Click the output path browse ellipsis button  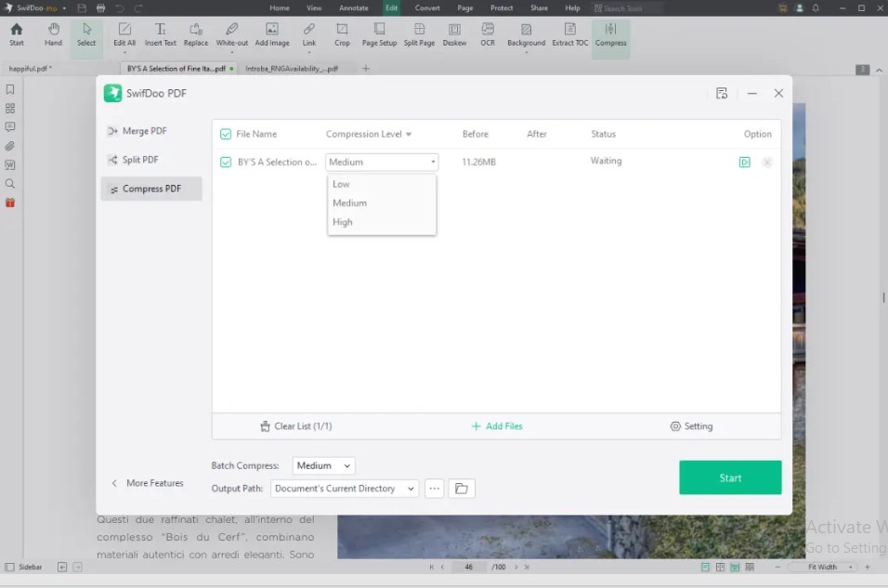click(x=435, y=489)
